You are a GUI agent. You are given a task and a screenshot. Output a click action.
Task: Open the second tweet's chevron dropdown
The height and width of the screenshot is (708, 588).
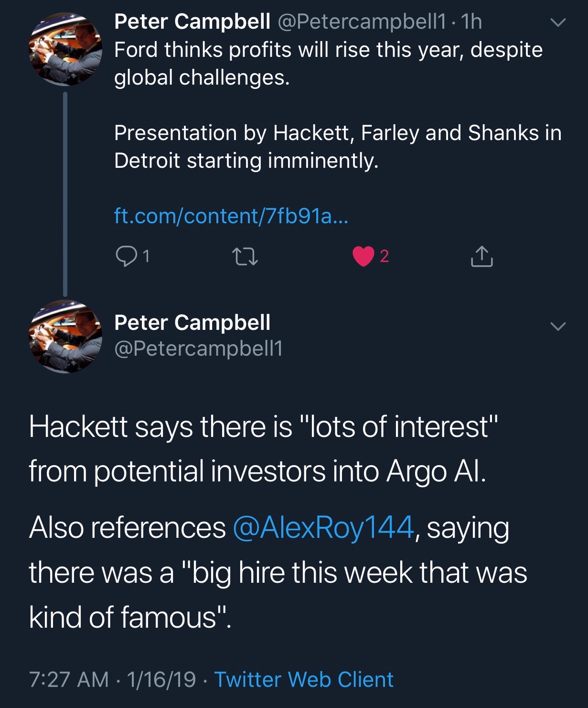tap(557, 327)
